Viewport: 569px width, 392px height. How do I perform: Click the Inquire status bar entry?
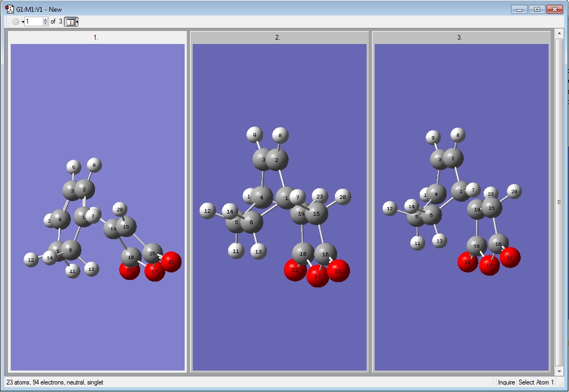click(x=506, y=382)
